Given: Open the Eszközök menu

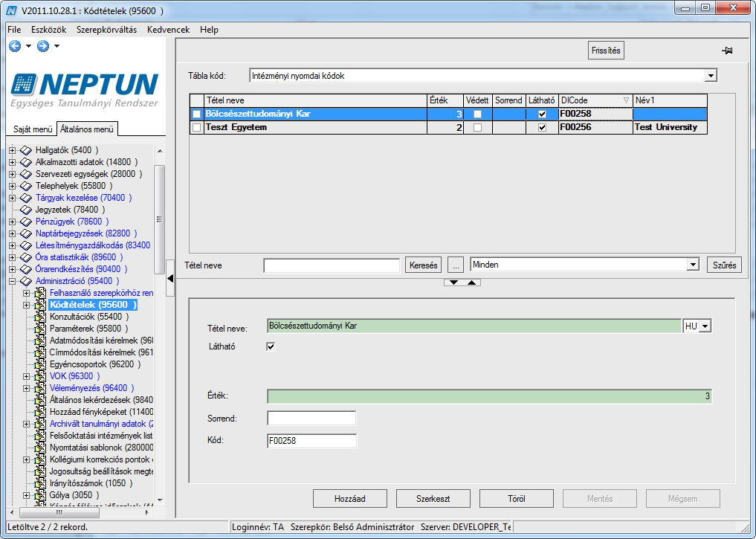Looking at the screenshot, I should (x=49, y=30).
